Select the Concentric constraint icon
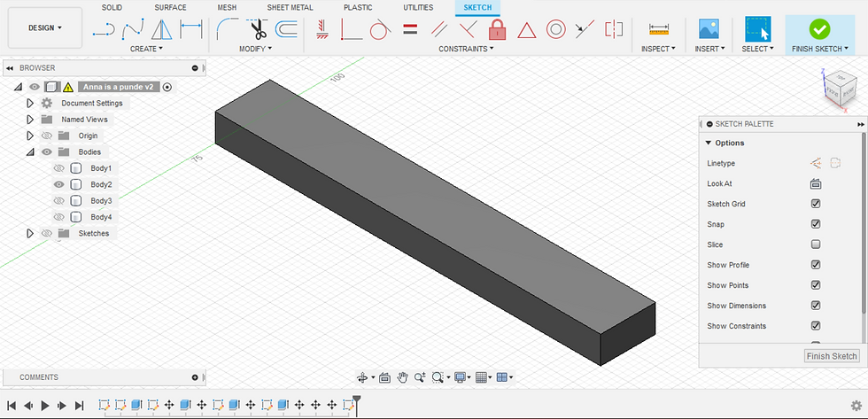This screenshot has width=868, height=419. (555, 29)
